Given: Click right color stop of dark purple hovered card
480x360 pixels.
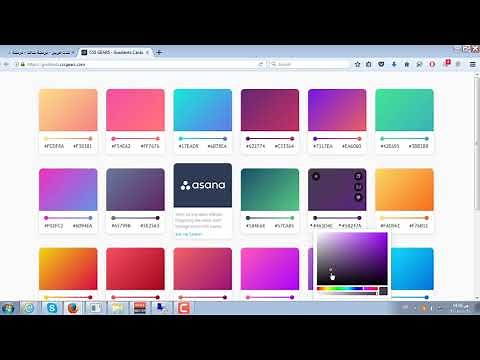Looking at the screenshot, I should [x=359, y=218].
